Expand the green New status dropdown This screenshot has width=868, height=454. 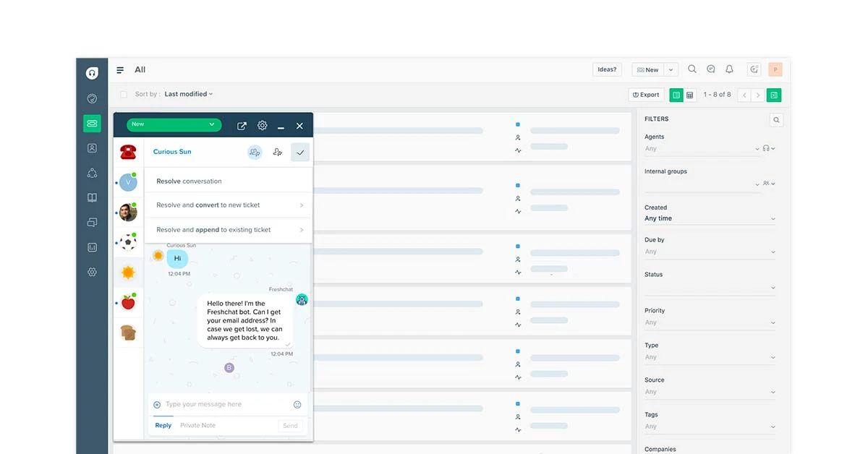tap(174, 124)
